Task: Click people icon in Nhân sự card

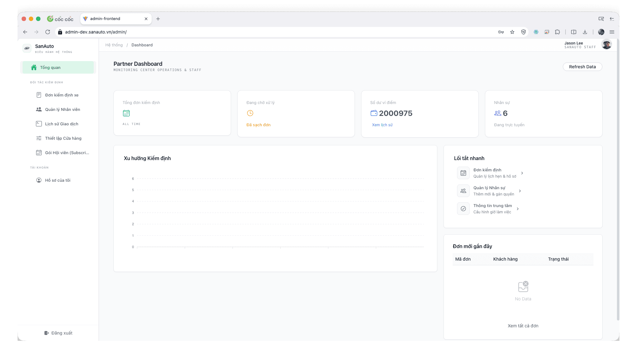Action: 498,113
